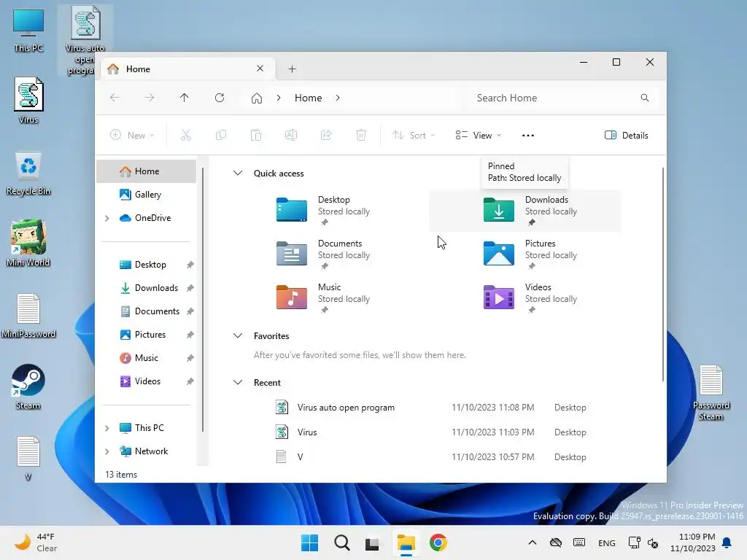Click the Cut scissors icon in toolbar
Screen dimensions: 747x560
click(186, 135)
